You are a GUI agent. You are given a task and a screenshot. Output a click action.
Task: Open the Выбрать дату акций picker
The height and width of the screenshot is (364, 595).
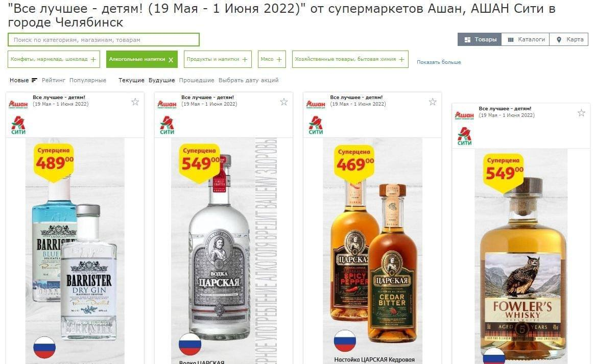(249, 80)
